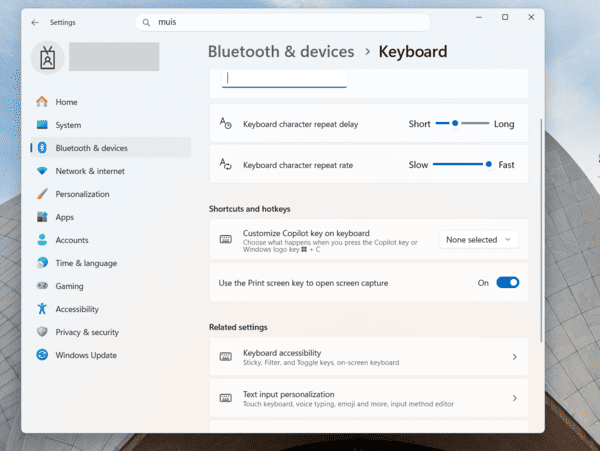Click the Network wifi icon
Image resolution: width=600 pixels, height=451 pixels.
42,171
